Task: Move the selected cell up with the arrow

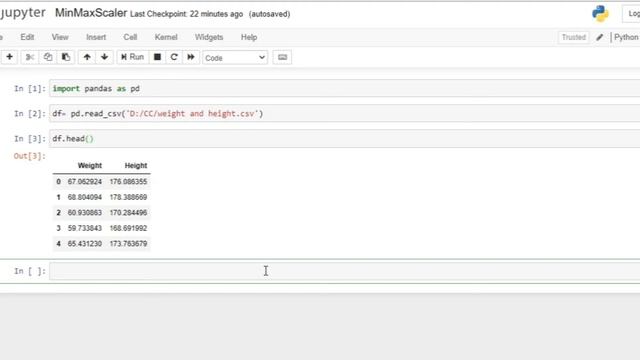Action: coord(87,57)
